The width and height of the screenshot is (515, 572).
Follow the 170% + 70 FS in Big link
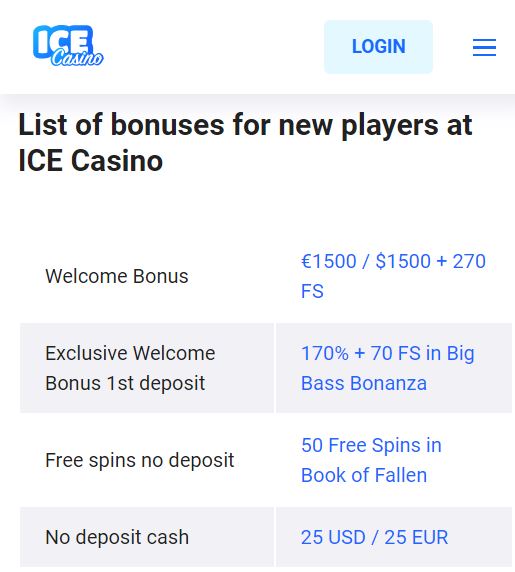point(388,353)
